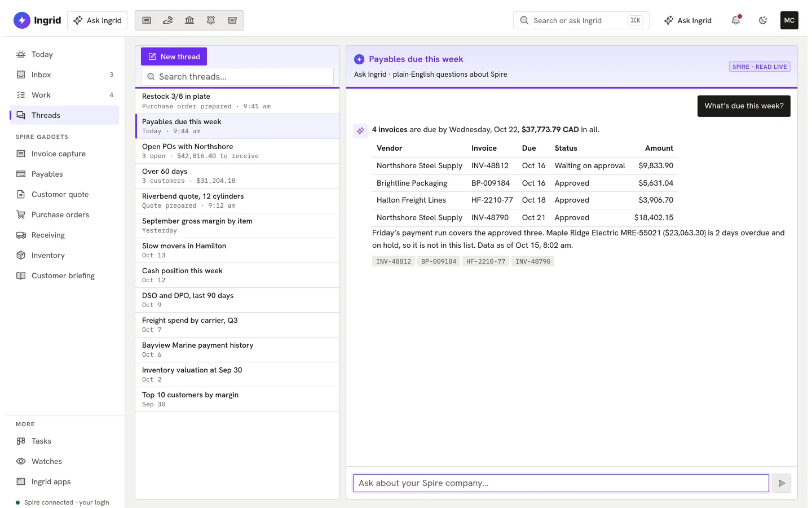Click the receipt icon in the top toolbar
The height and width of the screenshot is (508, 812).
click(x=147, y=20)
